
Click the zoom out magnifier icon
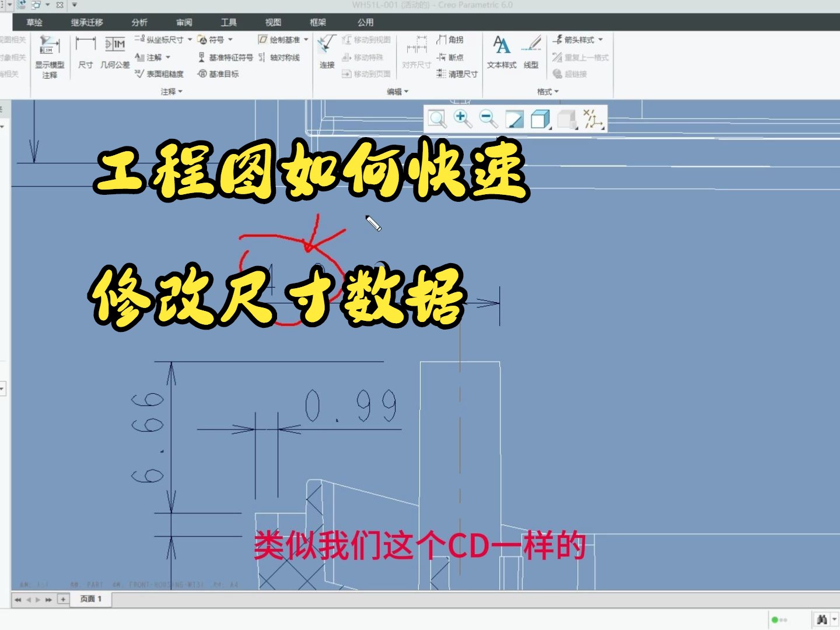coord(488,118)
